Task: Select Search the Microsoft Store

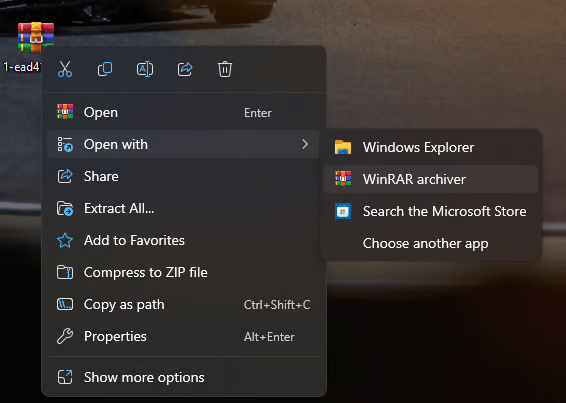Action: tap(431, 211)
